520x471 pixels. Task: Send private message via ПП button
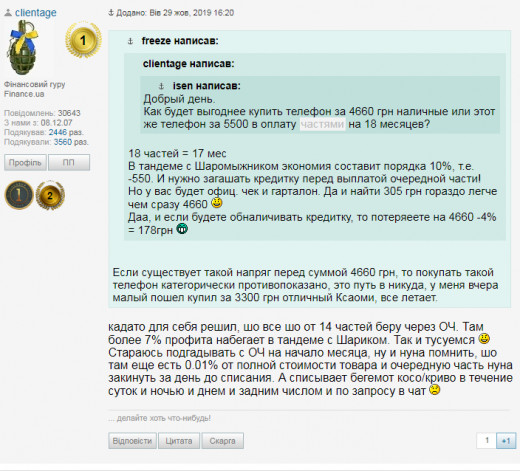[69, 162]
